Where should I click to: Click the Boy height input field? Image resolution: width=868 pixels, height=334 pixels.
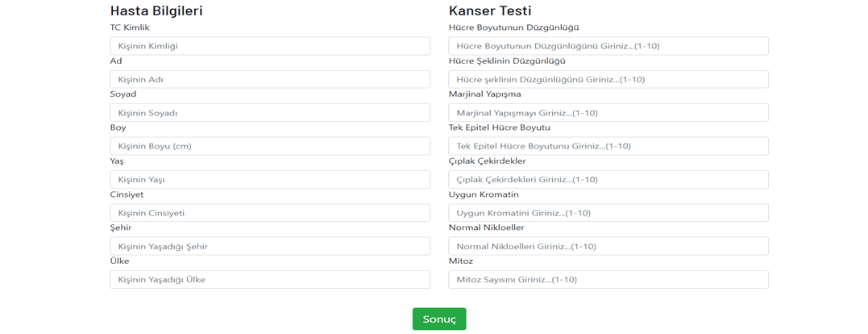(x=269, y=146)
